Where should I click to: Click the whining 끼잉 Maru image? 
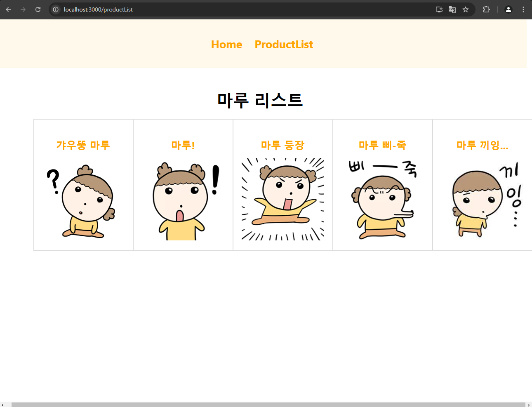(483, 199)
